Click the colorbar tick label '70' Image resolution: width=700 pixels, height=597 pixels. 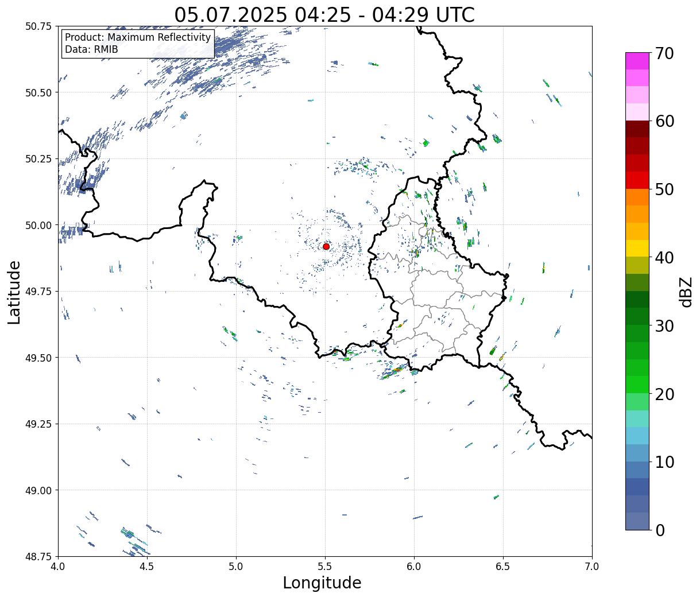pos(664,53)
